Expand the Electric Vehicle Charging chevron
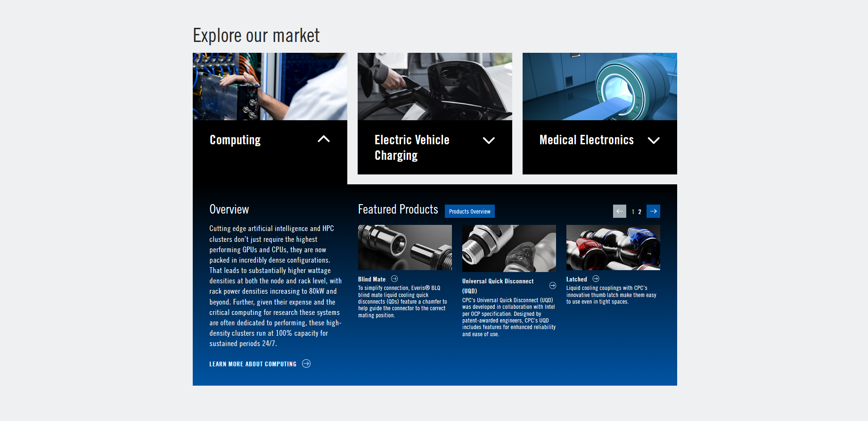 click(489, 140)
